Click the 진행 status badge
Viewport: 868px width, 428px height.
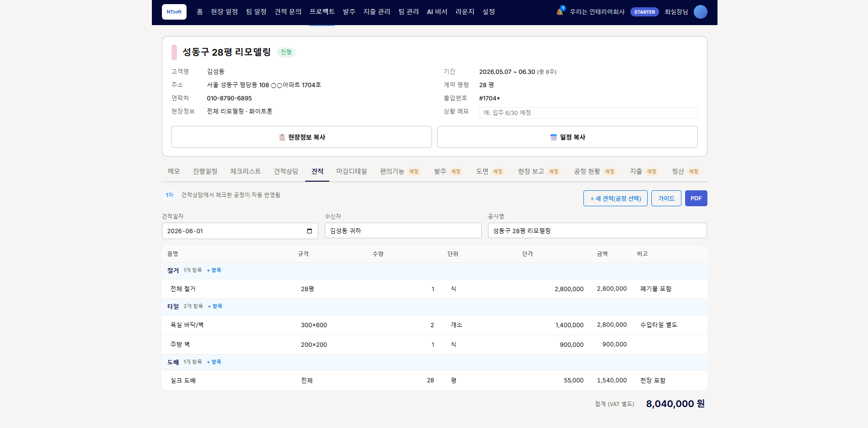286,52
